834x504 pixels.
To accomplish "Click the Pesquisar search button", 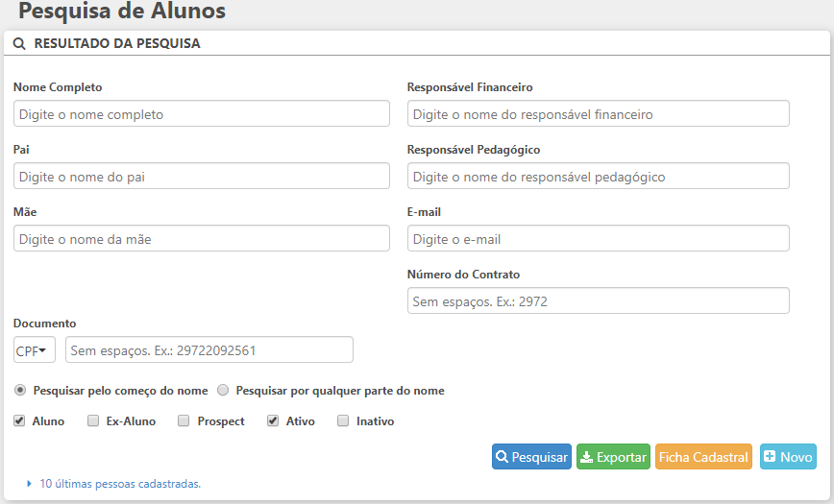I will click(x=531, y=457).
